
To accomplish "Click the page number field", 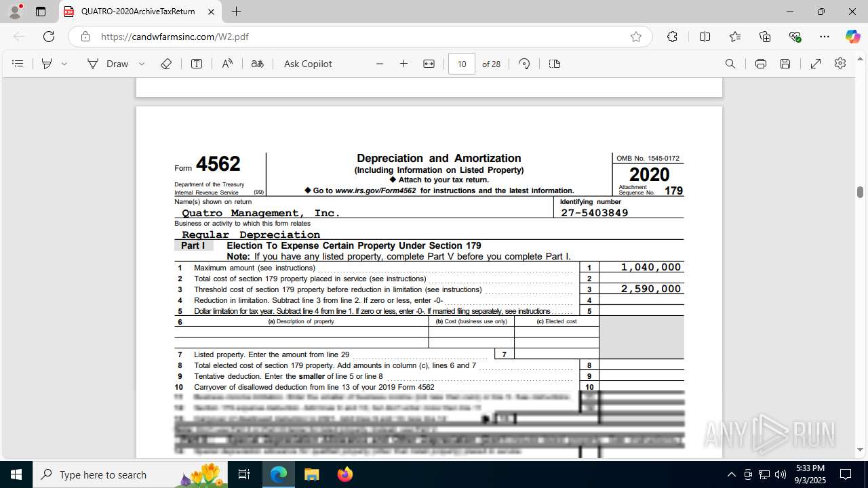I will [x=462, y=64].
